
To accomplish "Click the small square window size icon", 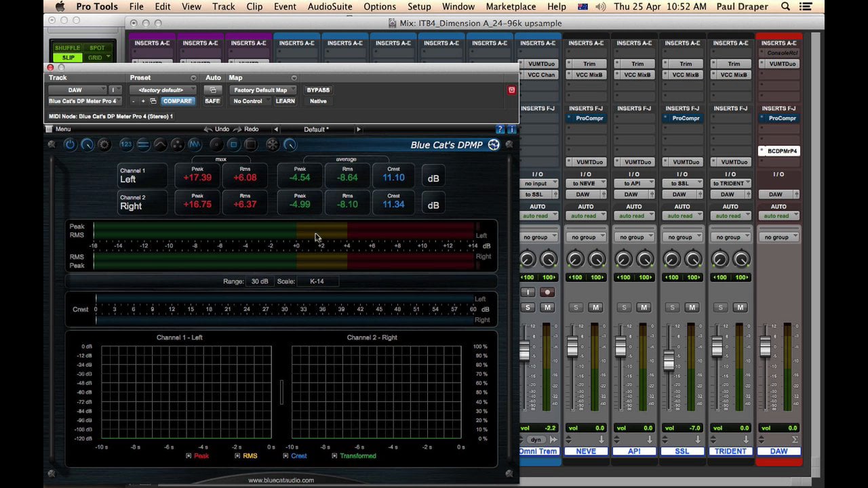I will 233,144.
